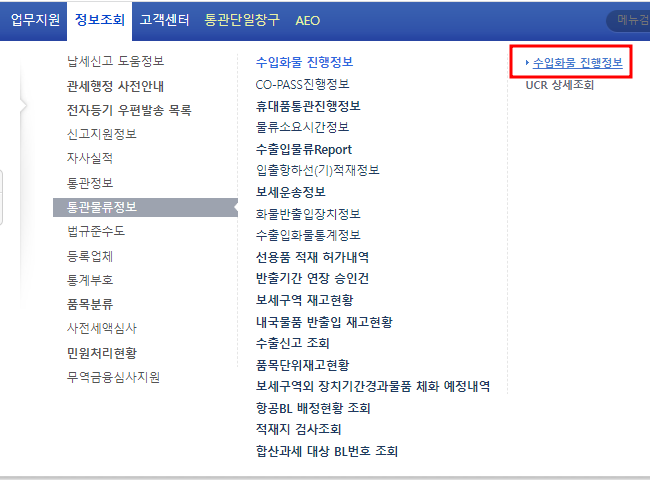Open the 고객센터 top menu

165,20
